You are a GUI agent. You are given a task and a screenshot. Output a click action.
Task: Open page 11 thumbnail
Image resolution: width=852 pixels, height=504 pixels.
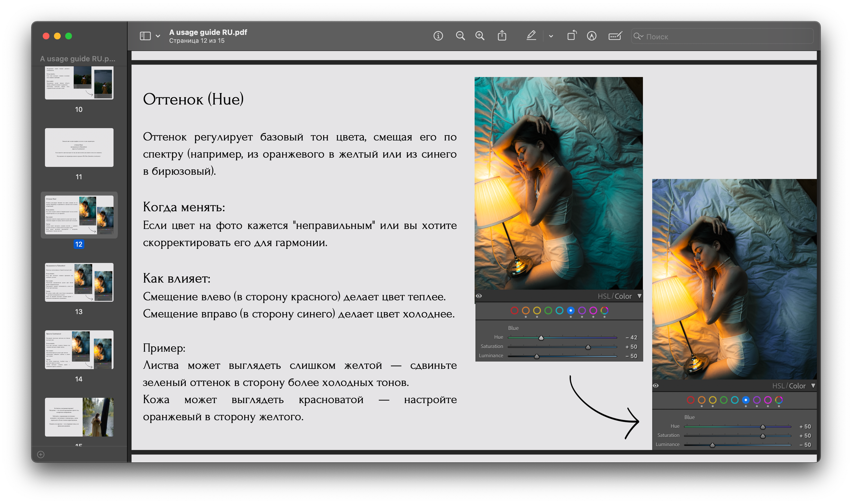click(x=79, y=147)
